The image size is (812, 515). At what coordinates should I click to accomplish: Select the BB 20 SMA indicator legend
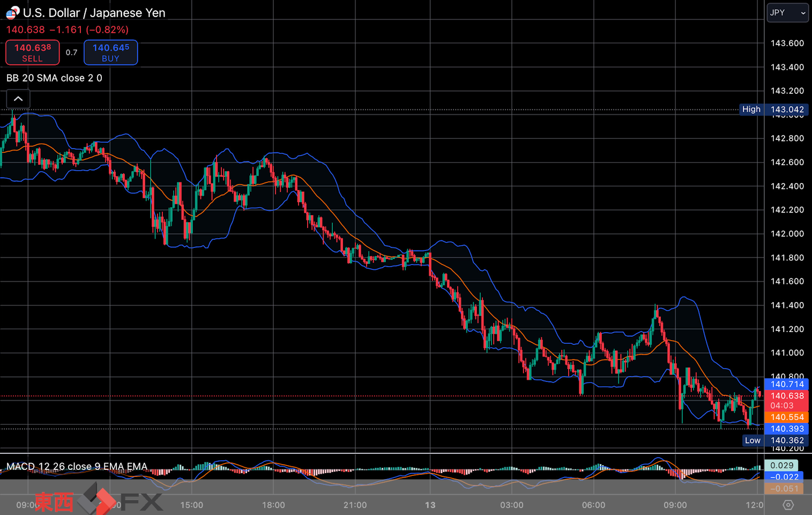pyautogui.click(x=54, y=78)
